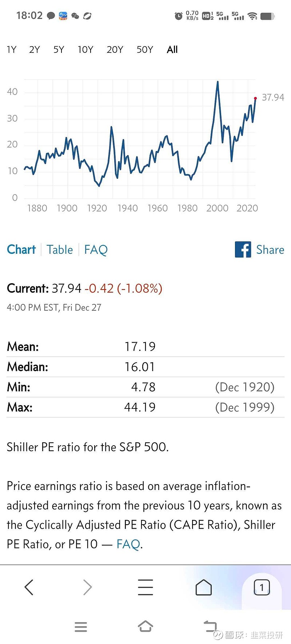Open the Table view link
Screen dimensions: 291x644
pyautogui.click(x=60, y=250)
